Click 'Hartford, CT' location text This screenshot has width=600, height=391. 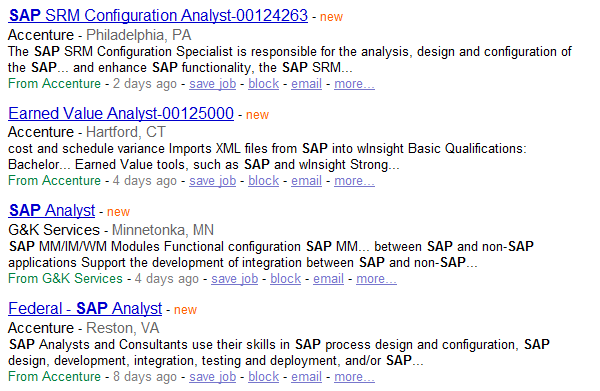point(126,132)
